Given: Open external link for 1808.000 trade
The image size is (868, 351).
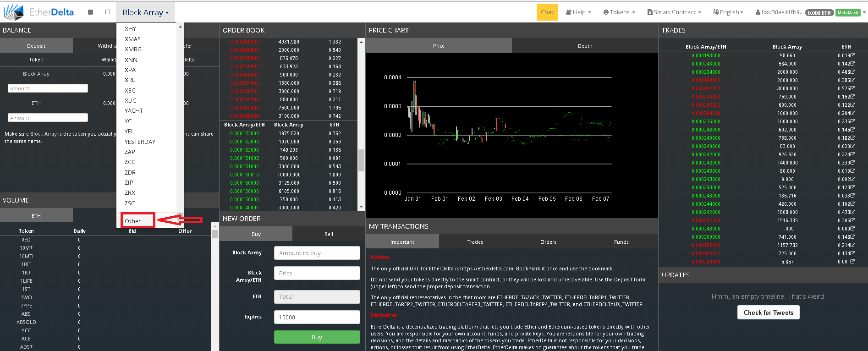Looking at the screenshot, I should tap(853, 212).
